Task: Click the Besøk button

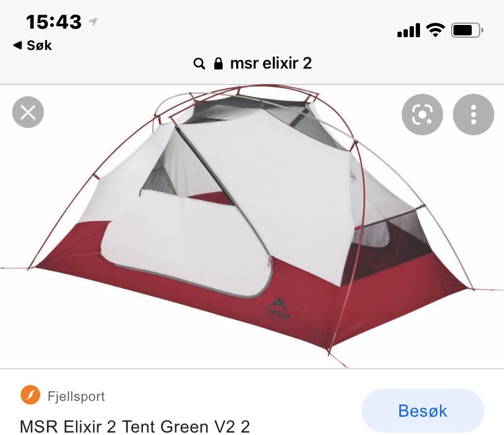Action: point(422,411)
